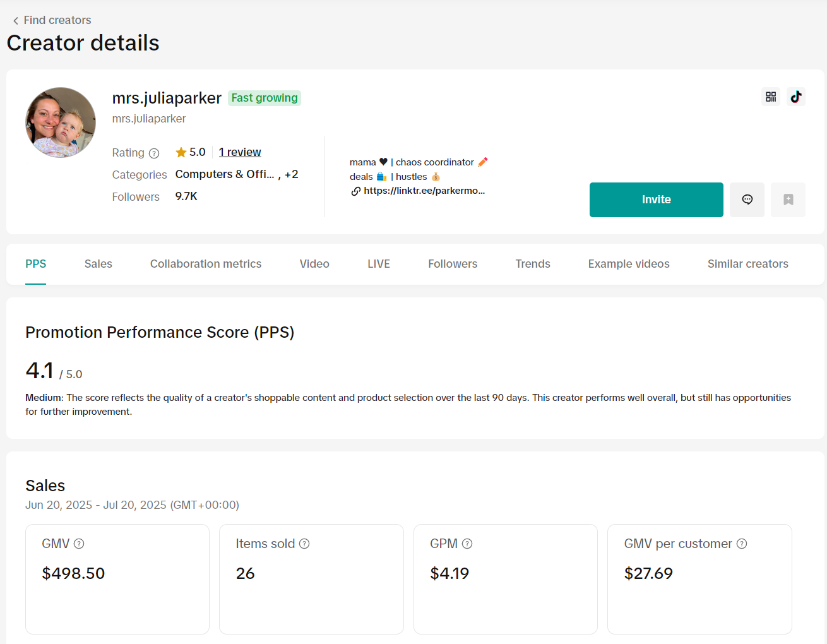
Task: Open the creator's TikTok profile icon
Action: pyautogui.click(x=796, y=97)
